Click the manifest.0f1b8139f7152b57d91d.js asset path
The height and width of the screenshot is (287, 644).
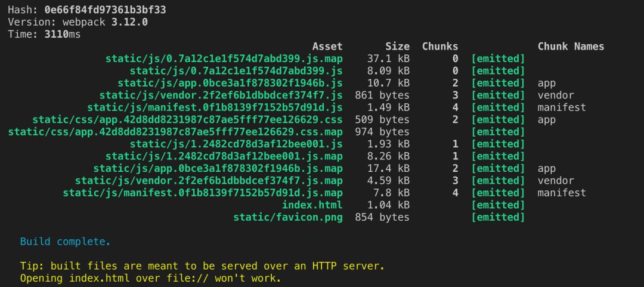tap(215, 107)
